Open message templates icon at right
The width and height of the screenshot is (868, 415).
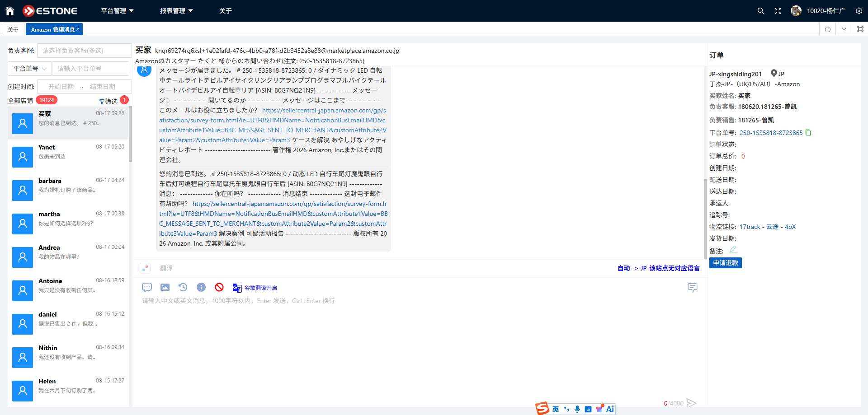(693, 287)
